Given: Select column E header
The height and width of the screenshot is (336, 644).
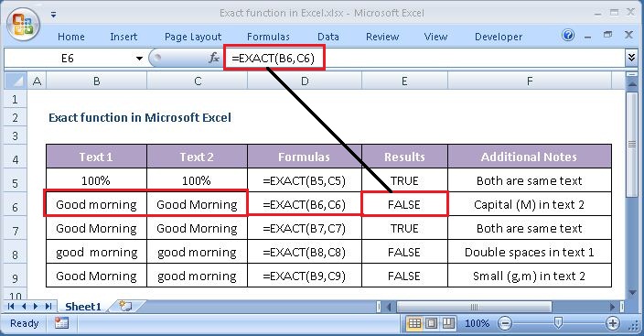Looking at the screenshot, I should pyautogui.click(x=404, y=81).
